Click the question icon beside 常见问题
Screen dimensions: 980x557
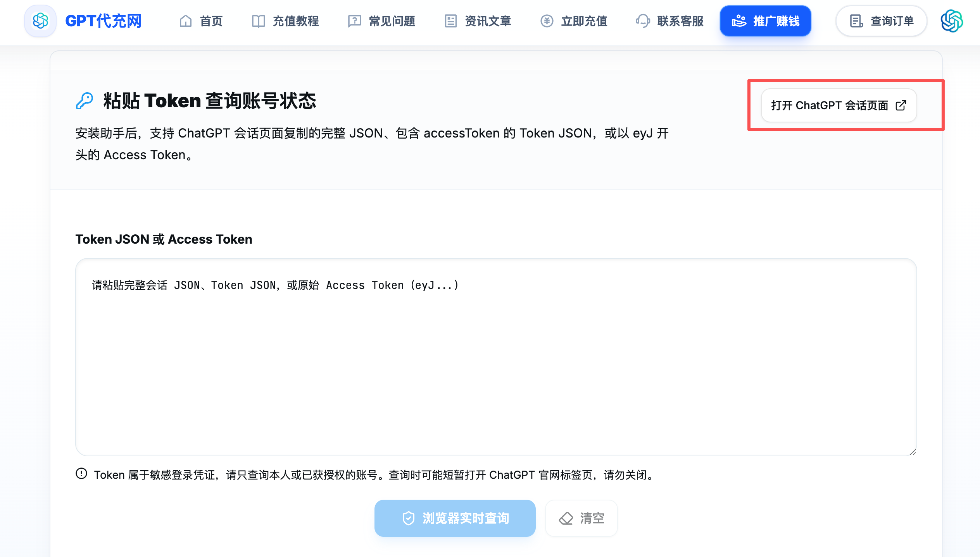pos(355,21)
